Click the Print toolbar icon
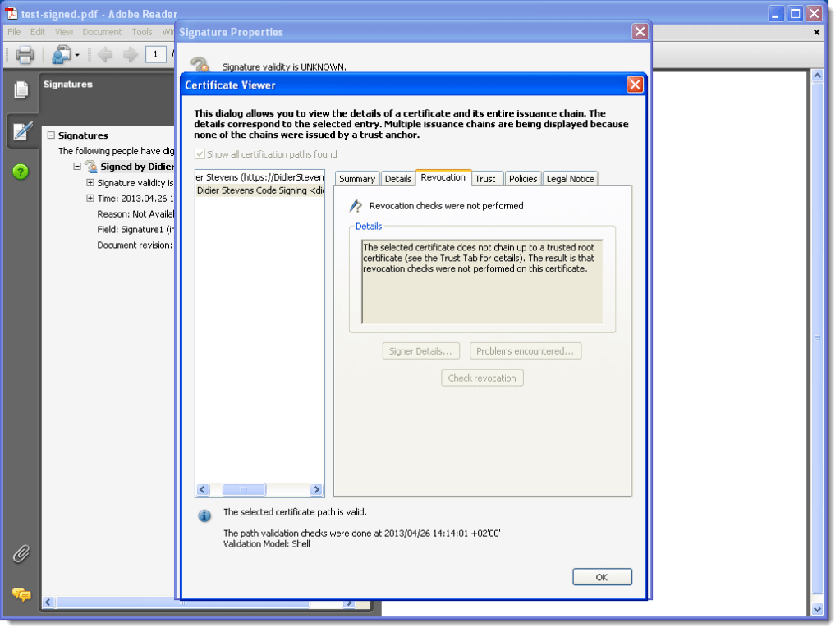The width and height of the screenshot is (840, 632). point(25,55)
